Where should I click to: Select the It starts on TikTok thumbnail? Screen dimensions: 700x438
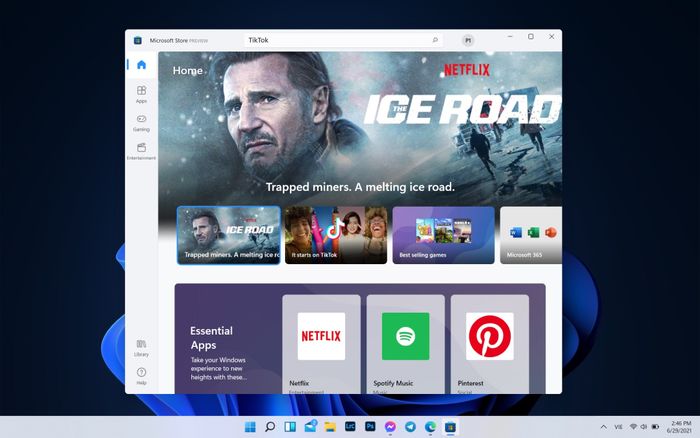pyautogui.click(x=336, y=235)
